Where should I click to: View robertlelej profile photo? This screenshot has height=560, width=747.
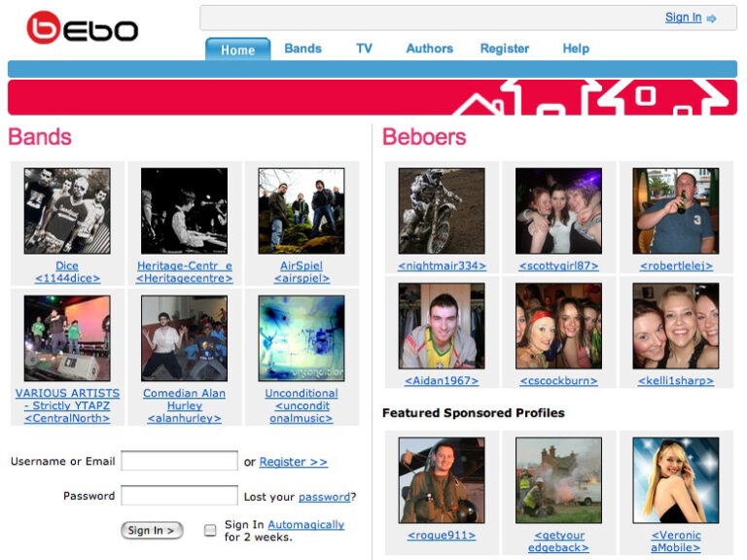(676, 210)
